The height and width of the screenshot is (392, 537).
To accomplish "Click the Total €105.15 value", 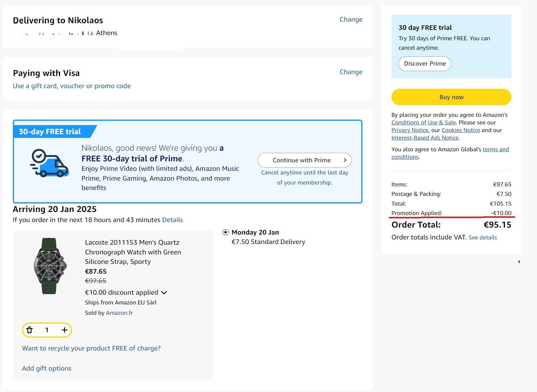I will [500, 204].
